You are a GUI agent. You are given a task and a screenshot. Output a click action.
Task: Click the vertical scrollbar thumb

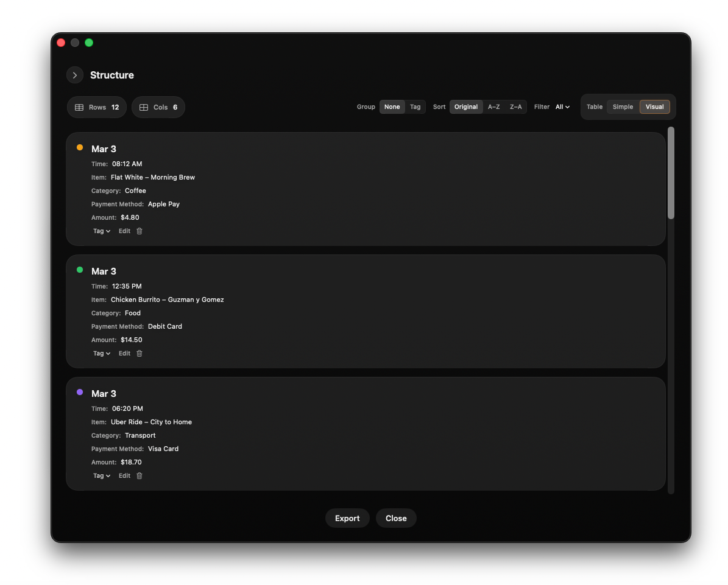point(671,173)
